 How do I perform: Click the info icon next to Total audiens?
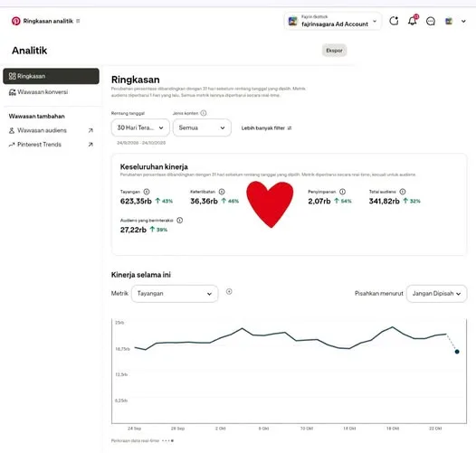[x=402, y=192]
